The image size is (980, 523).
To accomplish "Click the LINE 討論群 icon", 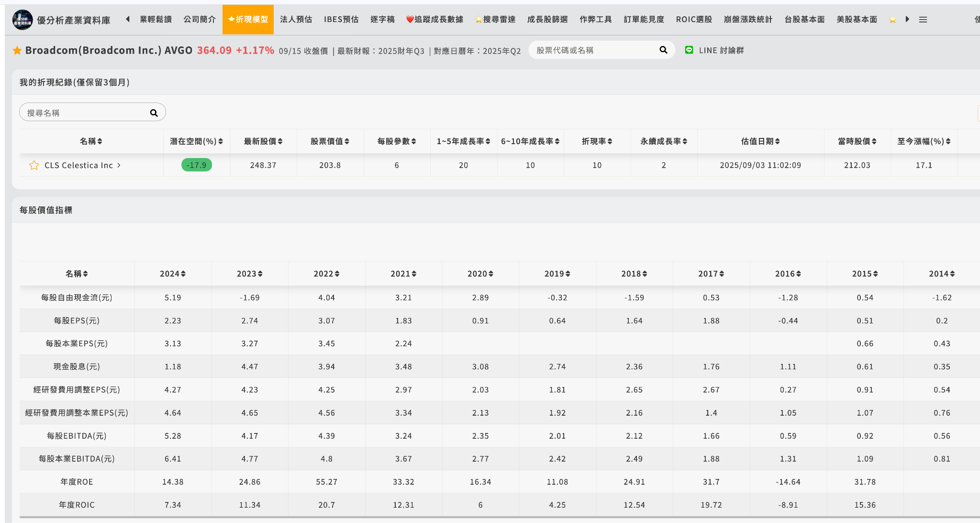I will (689, 50).
